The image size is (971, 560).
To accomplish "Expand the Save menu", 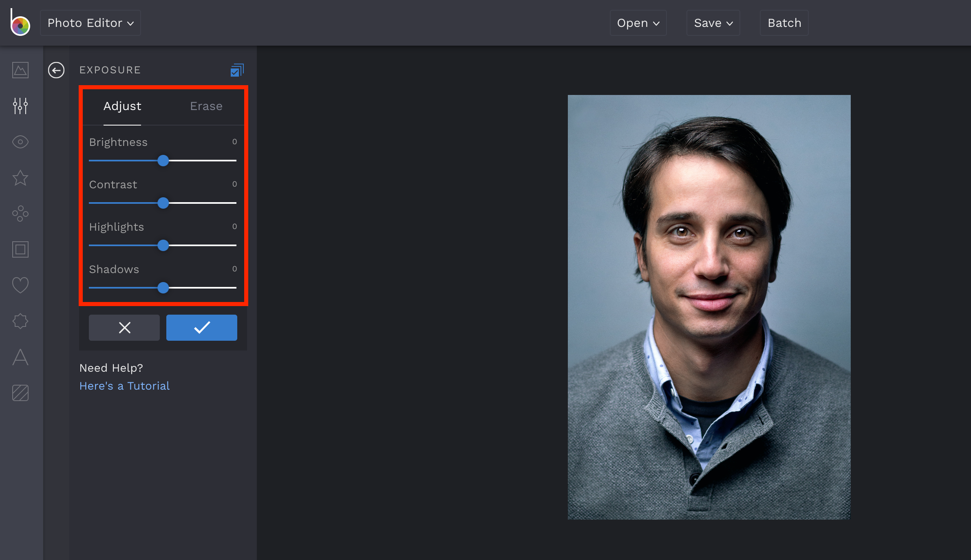I will tap(713, 23).
